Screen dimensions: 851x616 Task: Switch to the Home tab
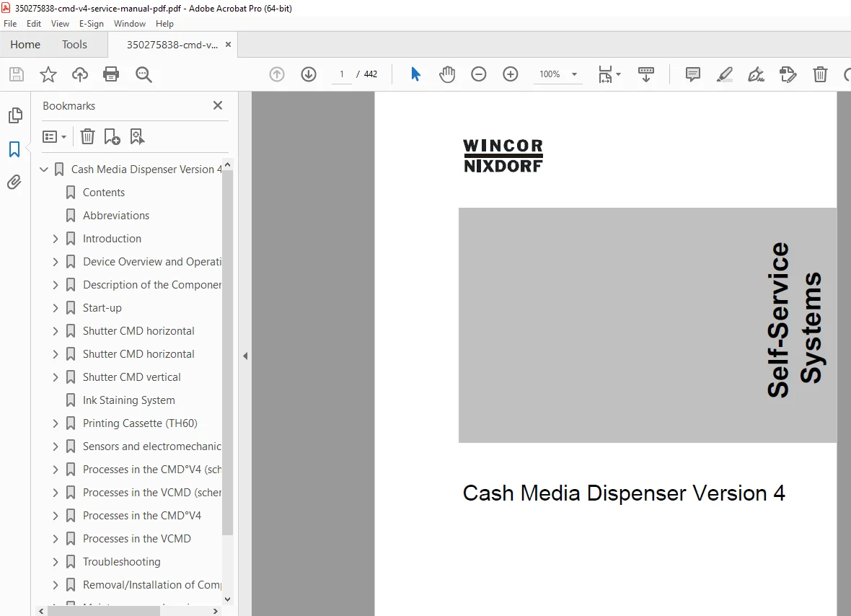(x=25, y=45)
